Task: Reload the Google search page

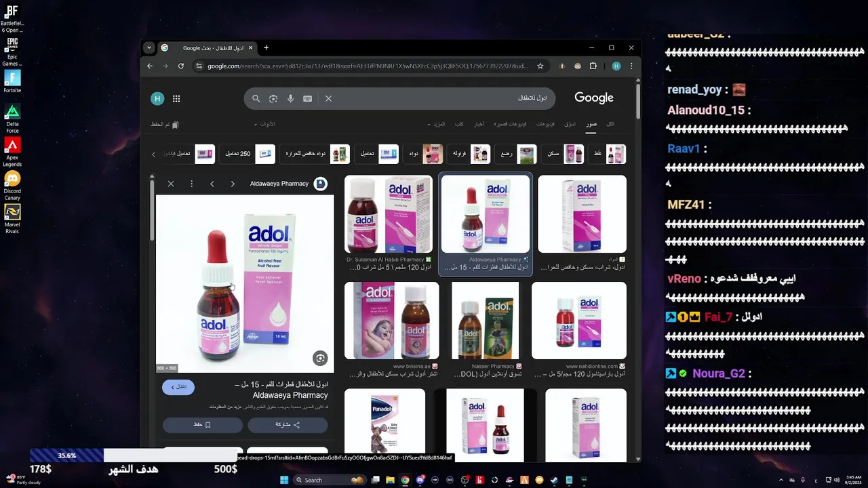Action: click(181, 66)
